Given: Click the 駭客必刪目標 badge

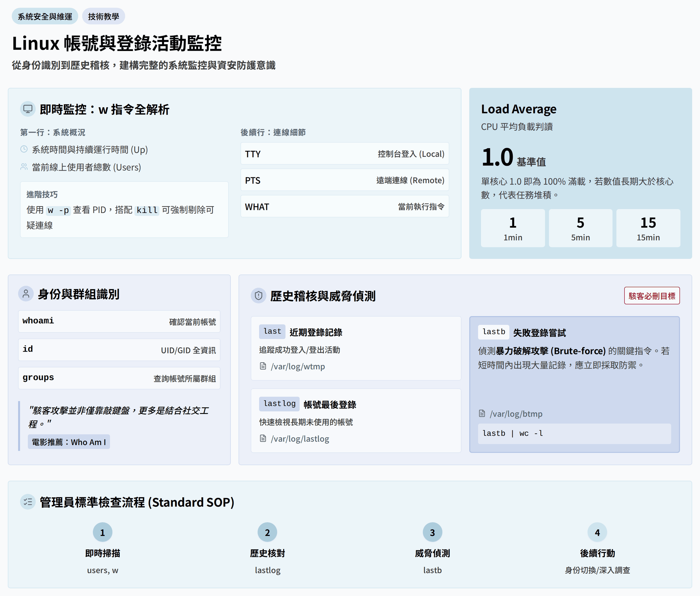Looking at the screenshot, I should tap(652, 296).
